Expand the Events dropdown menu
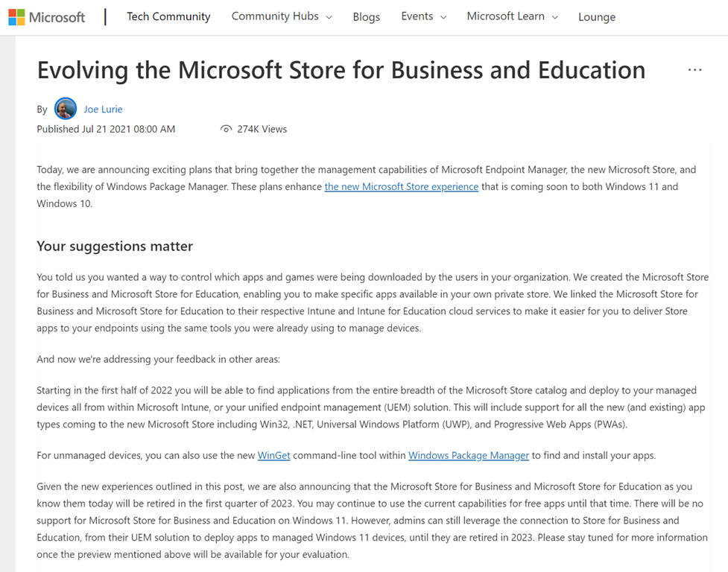The height and width of the screenshot is (572, 728). [423, 16]
